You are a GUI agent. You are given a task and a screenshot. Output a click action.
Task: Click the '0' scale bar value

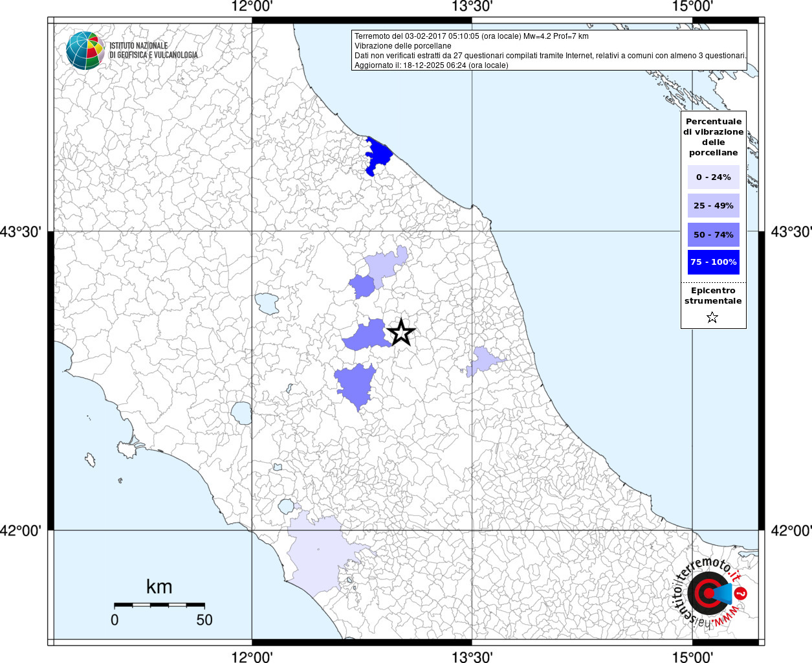pyautogui.click(x=115, y=620)
